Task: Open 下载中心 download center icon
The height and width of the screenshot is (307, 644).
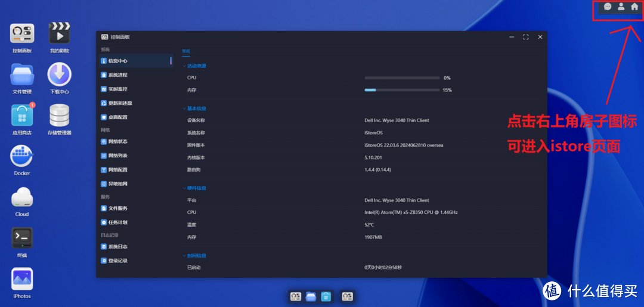Action: [59, 75]
